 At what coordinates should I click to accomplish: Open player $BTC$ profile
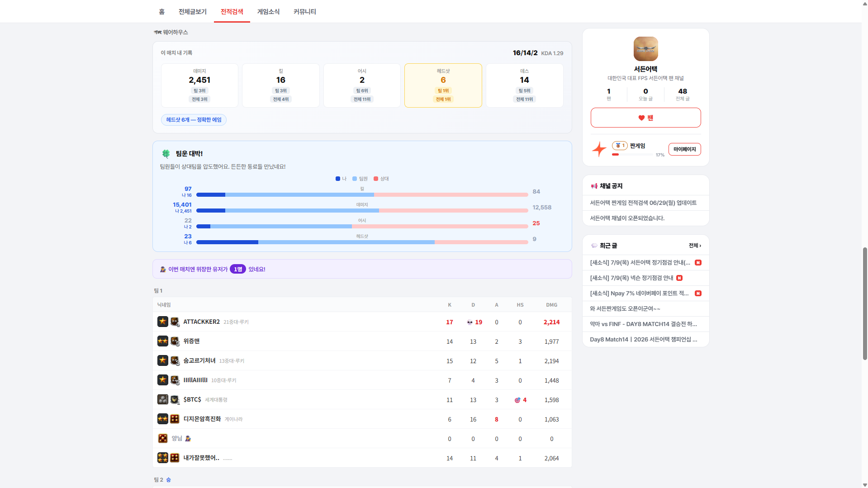coord(192,400)
